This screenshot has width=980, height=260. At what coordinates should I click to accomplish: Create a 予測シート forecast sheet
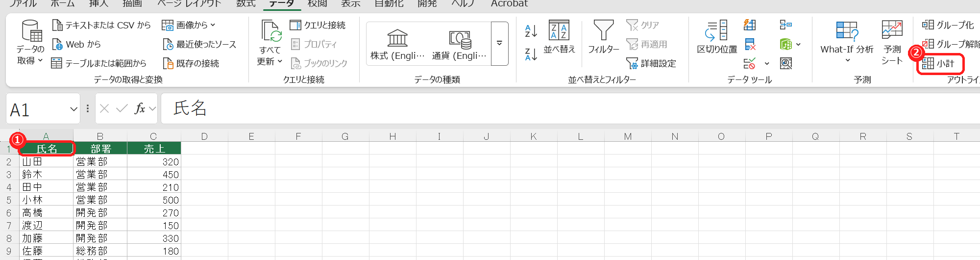pyautogui.click(x=892, y=42)
